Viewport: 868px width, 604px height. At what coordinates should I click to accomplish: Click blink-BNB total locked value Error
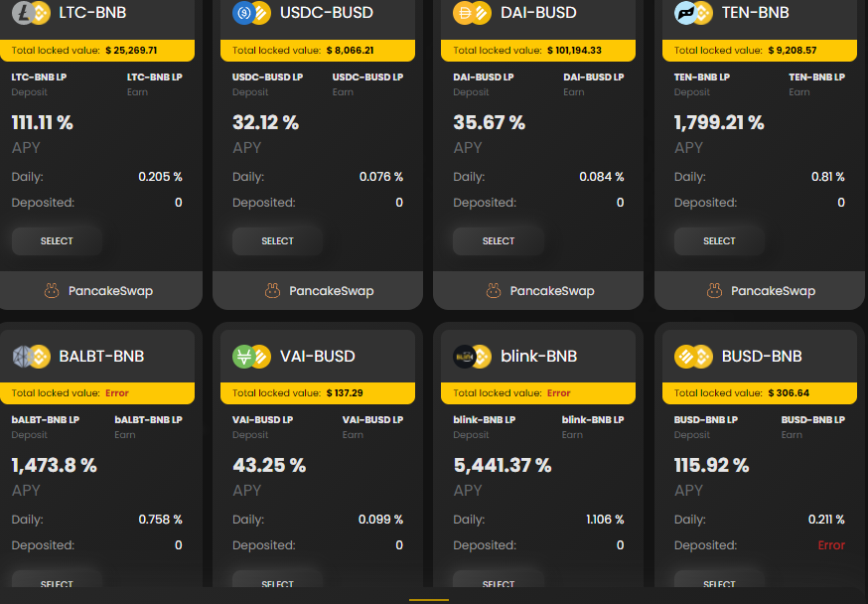pyautogui.click(x=558, y=393)
